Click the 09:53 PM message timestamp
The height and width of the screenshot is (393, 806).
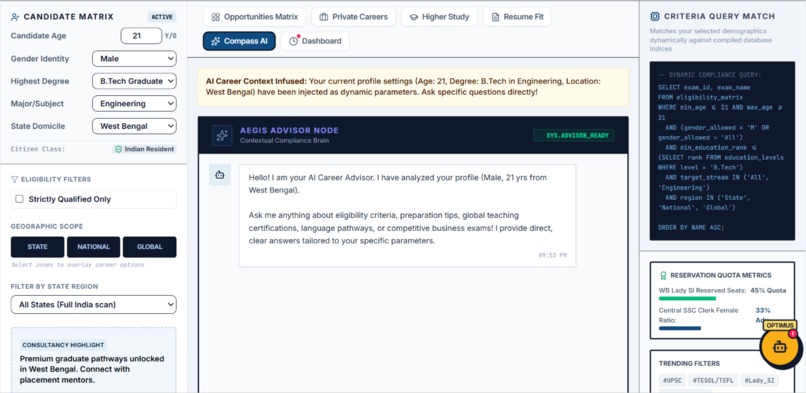(553, 255)
